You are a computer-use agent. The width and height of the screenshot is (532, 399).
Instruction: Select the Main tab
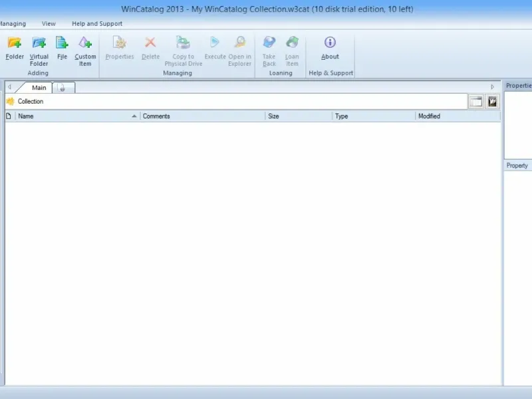click(x=38, y=88)
